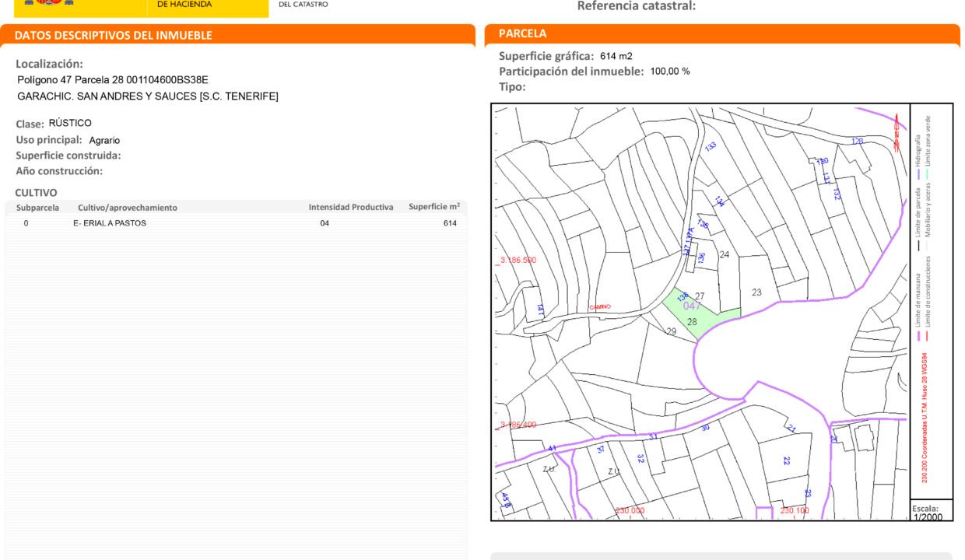Click the north arrow on the map
The image size is (965, 560).
coord(897,132)
